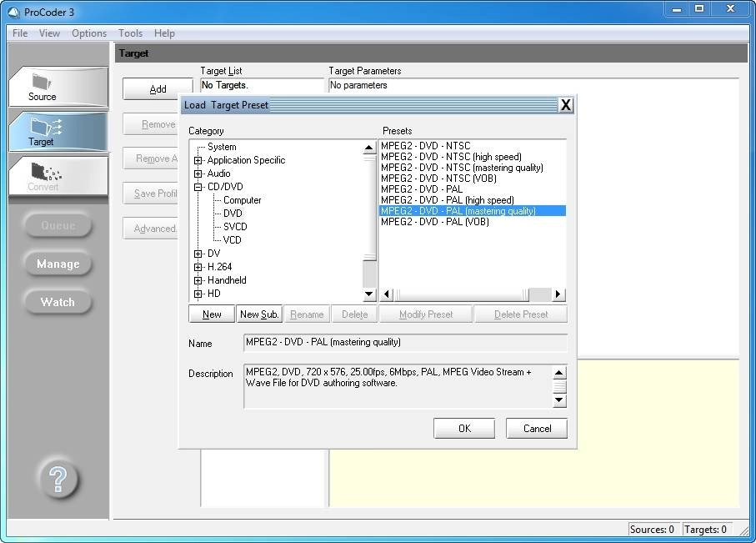Select the DVD subcategory
Image resolution: width=756 pixels, height=543 pixels.
[x=233, y=214]
